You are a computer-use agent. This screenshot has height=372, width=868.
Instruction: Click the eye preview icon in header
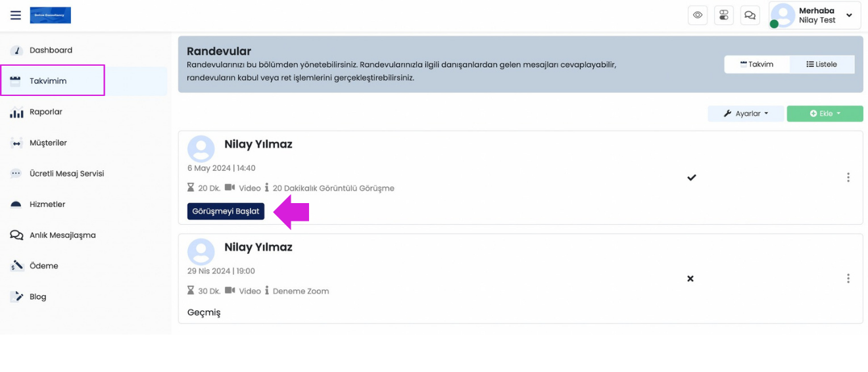pyautogui.click(x=698, y=15)
